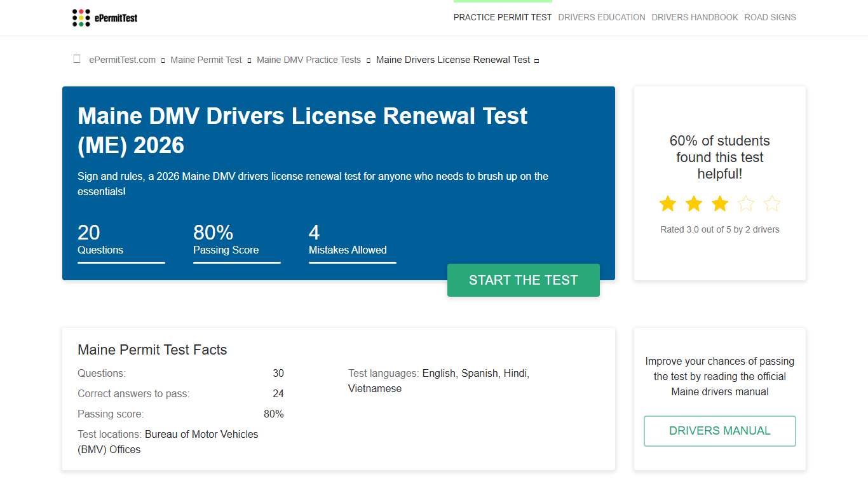This screenshot has height=488, width=868.
Task: Rate the test with the fourth star
Action: click(x=745, y=203)
